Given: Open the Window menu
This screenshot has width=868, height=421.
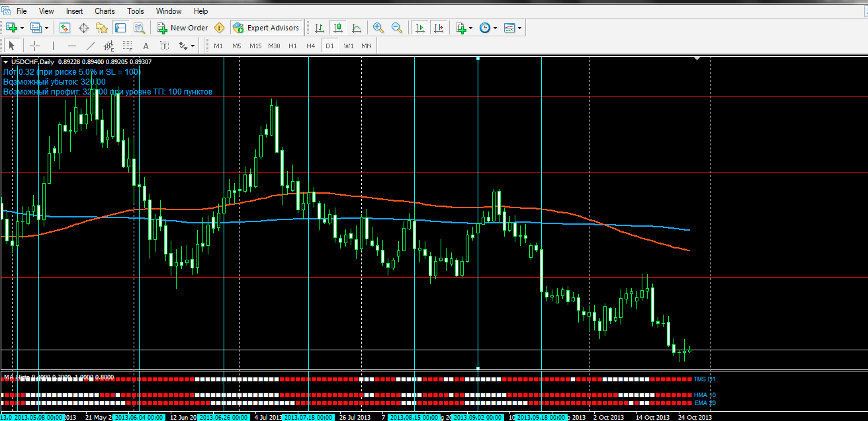Looking at the screenshot, I should (x=169, y=11).
